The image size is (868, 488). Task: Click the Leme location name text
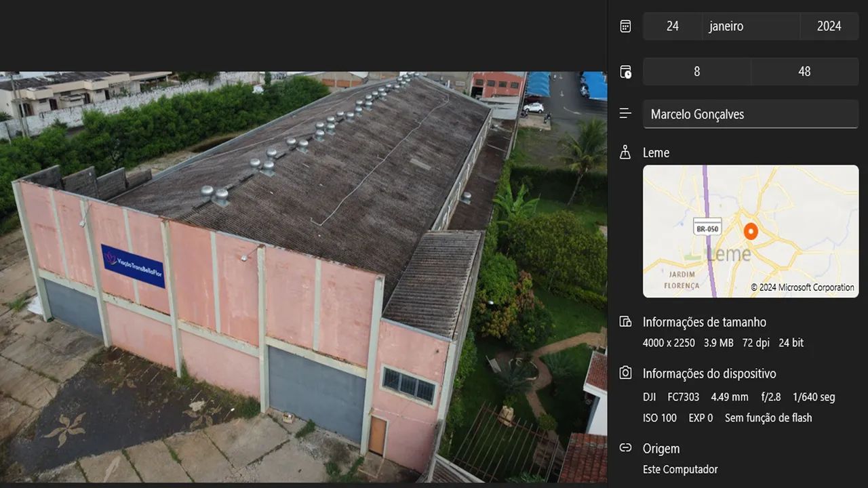(656, 152)
